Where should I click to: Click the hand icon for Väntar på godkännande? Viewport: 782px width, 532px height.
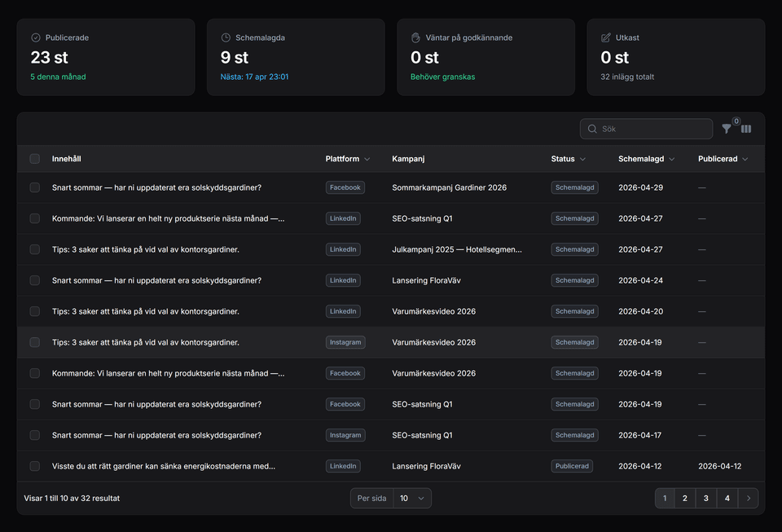[415, 37]
